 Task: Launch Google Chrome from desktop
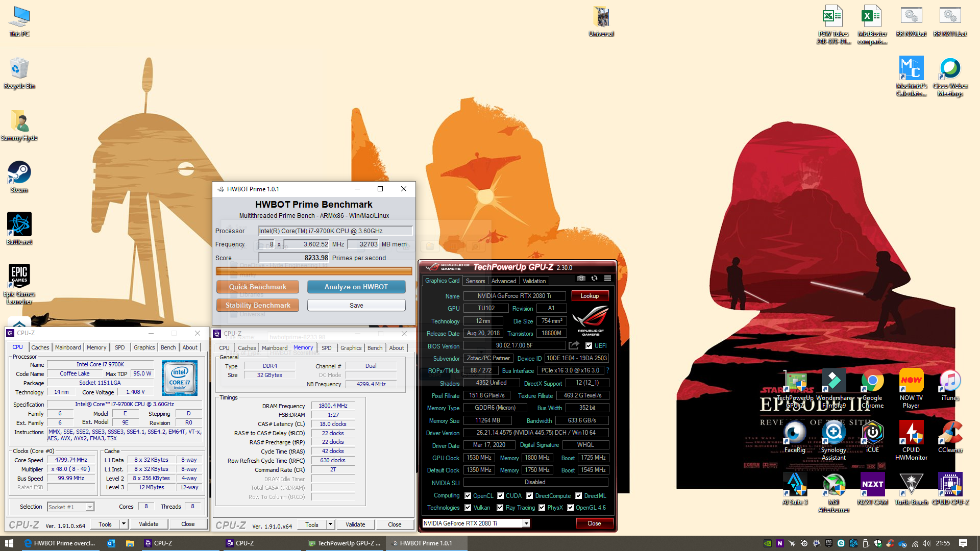coord(872,389)
